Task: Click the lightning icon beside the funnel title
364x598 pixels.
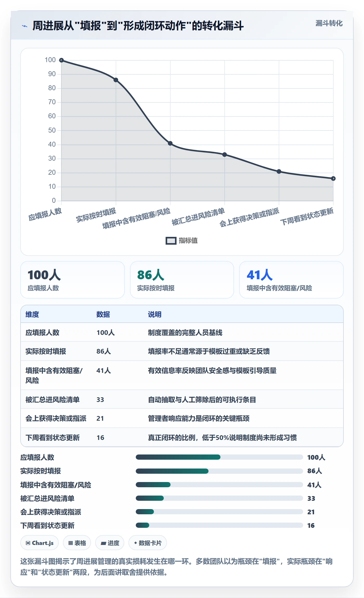Action: pyautogui.click(x=25, y=26)
